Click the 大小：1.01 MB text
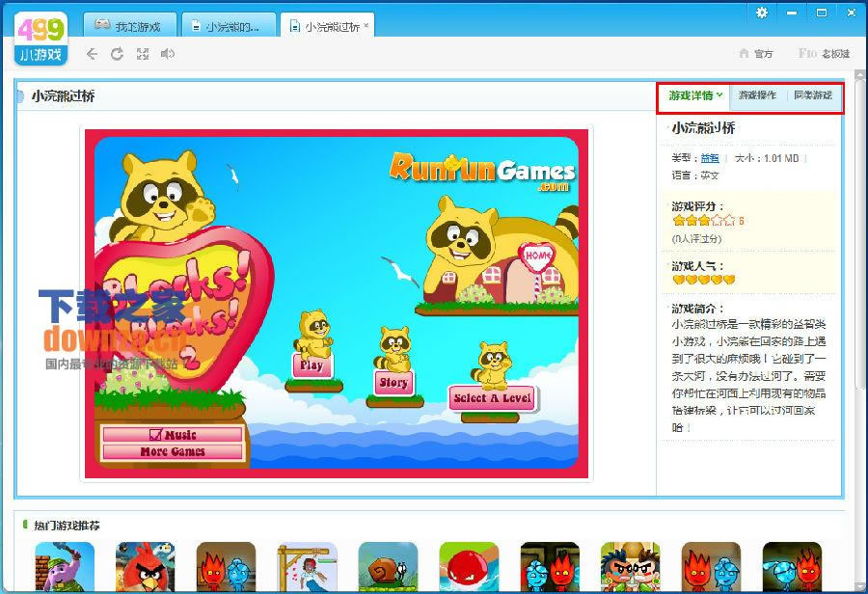The width and height of the screenshot is (868, 594). (767, 158)
